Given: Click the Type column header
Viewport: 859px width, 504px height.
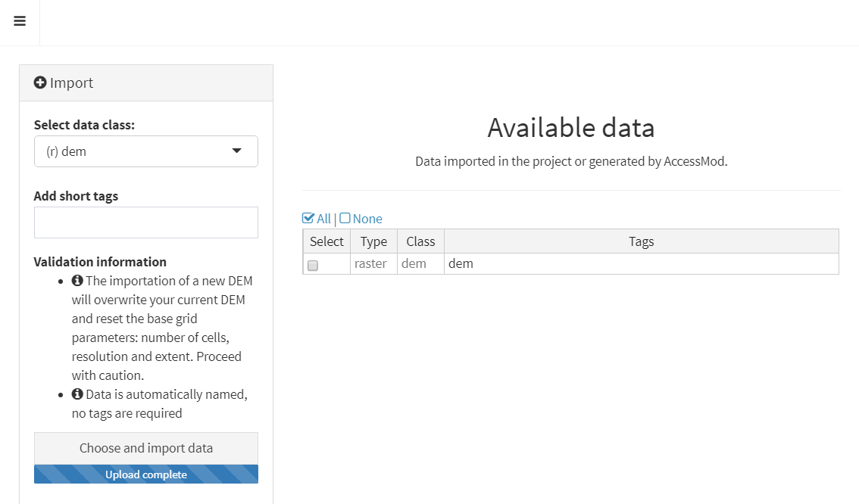Looking at the screenshot, I should tap(373, 241).
